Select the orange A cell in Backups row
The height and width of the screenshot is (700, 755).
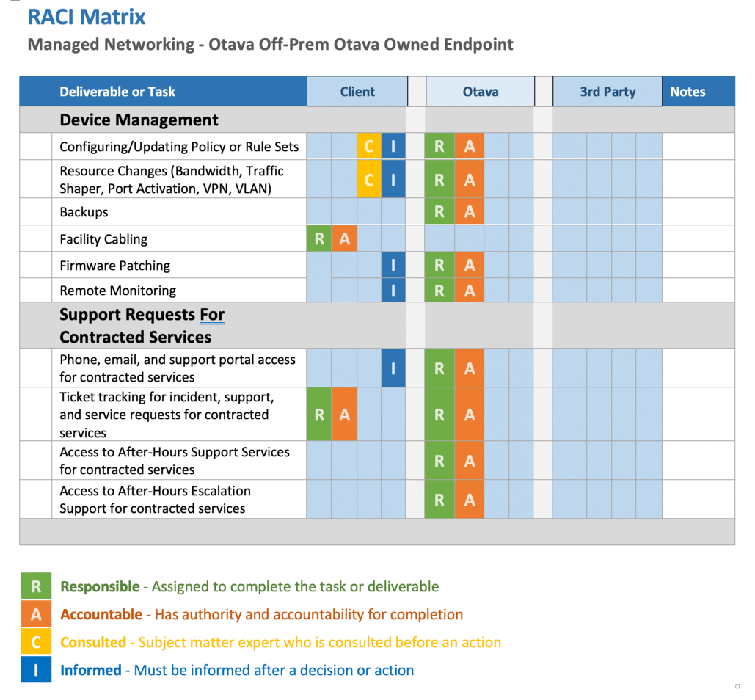coord(469,211)
